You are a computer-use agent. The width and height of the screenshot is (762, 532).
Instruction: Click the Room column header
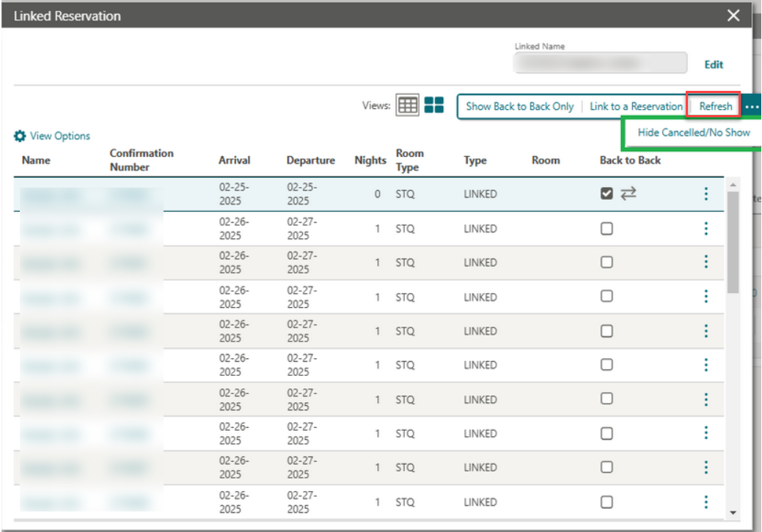tap(546, 160)
